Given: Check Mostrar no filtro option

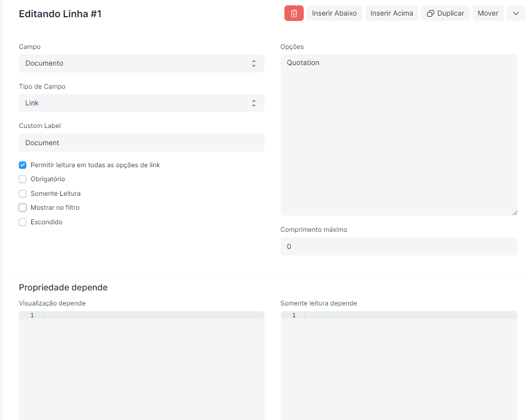Looking at the screenshot, I should pyautogui.click(x=23, y=208).
